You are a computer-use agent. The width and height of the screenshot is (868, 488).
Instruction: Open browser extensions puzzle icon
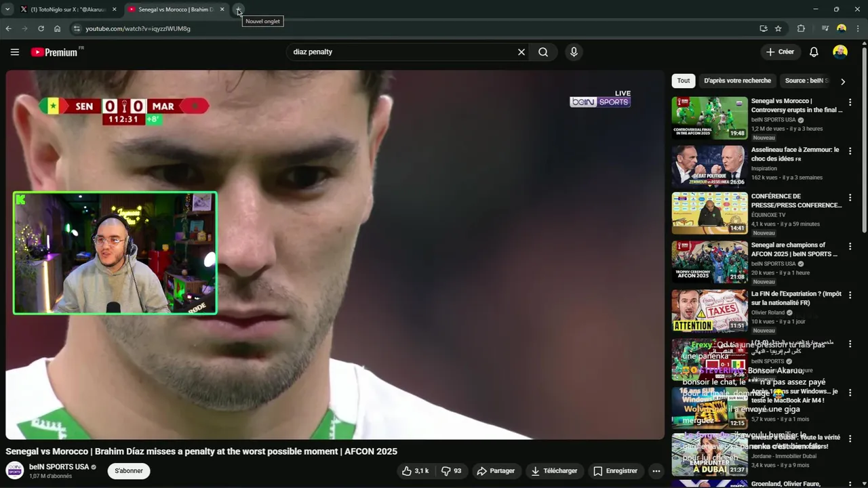pos(801,28)
